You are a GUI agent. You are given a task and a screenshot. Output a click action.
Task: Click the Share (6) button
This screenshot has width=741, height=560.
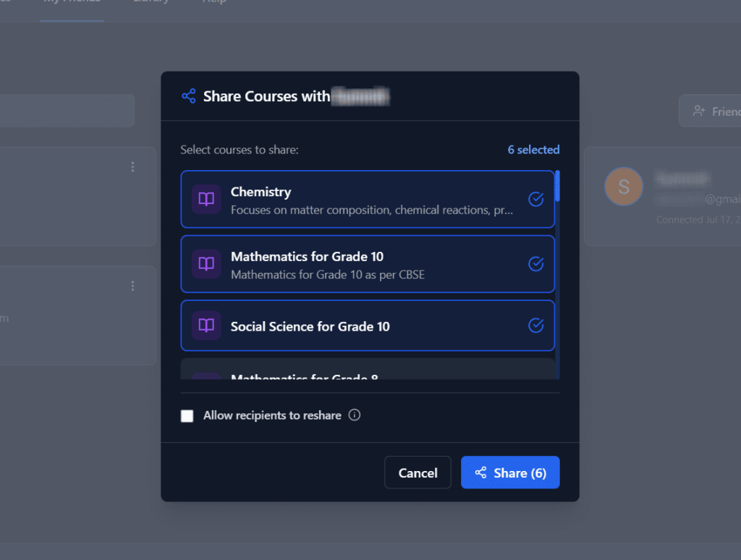pyautogui.click(x=510, y=472)
